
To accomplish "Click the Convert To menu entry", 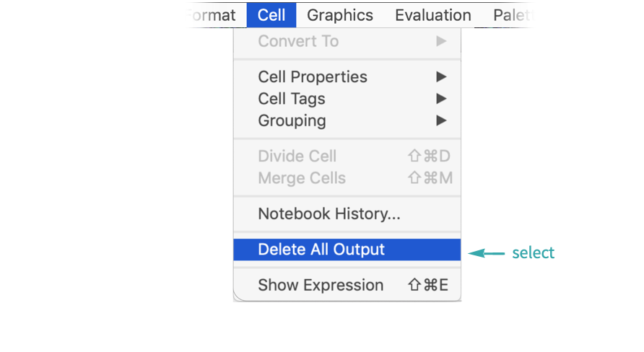I will coord(298,41).
